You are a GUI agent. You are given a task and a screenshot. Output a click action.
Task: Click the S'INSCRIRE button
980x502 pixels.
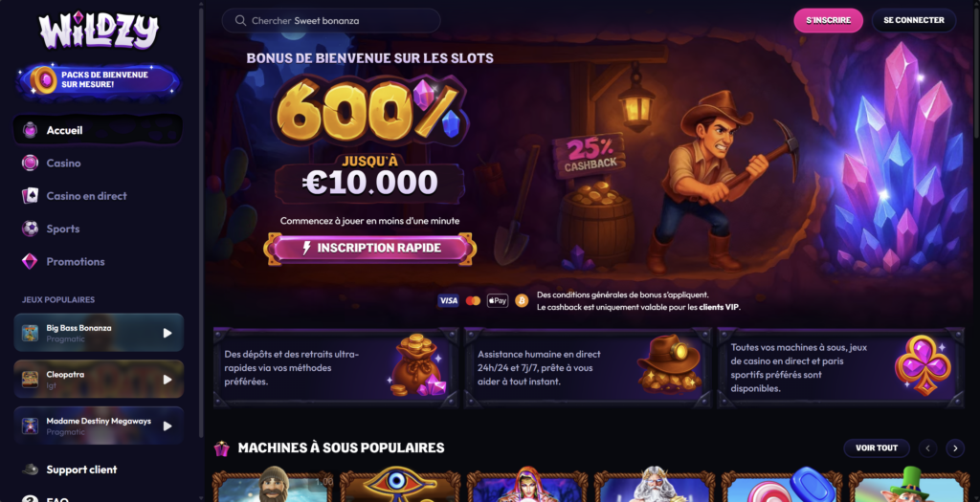[x=828, y=20]
